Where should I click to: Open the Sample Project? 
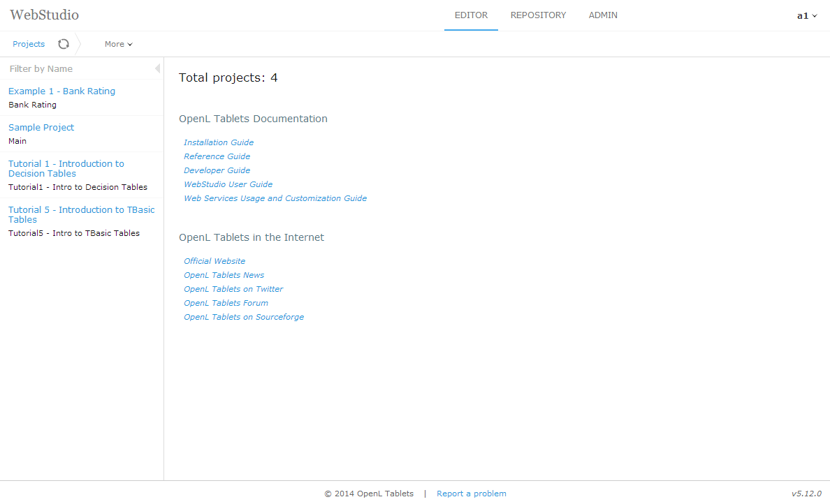point(41,127)
